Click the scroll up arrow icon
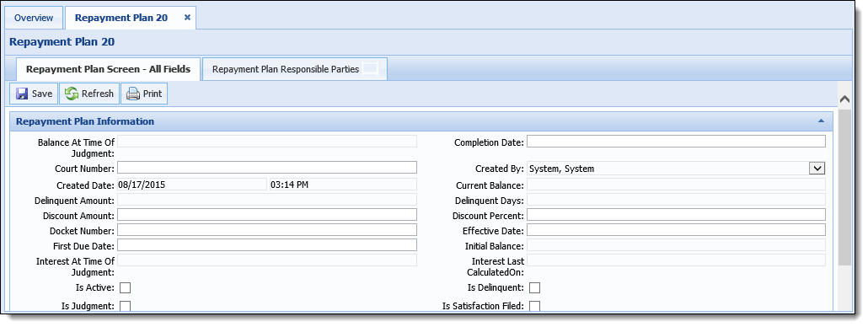Screen dimensions: 868x327 click(844, 99)
